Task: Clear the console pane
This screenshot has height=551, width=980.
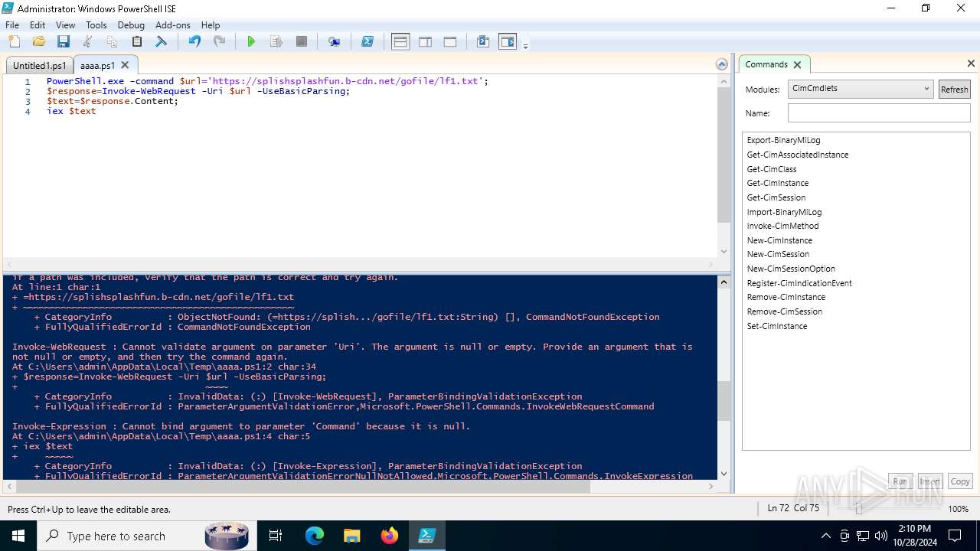Action: click(162, 41)
